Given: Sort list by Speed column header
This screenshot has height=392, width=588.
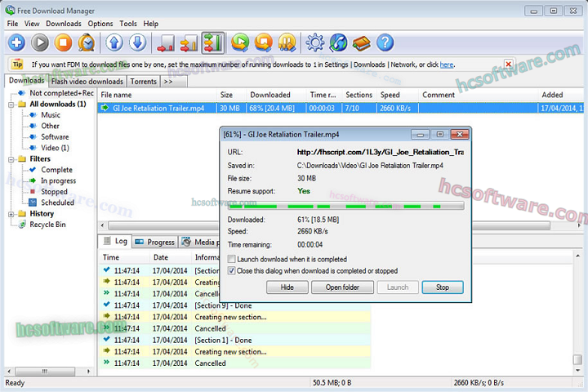Looking at the screenshot, I should (x=398, y=95).
